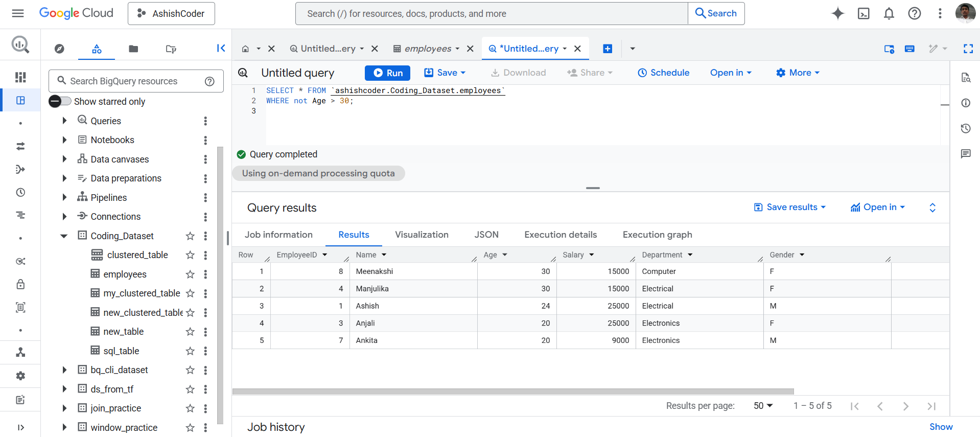Open the More dropdown in query toolbar
The image size is (980, 437).
pyautogui.click(x=798, y=73)
